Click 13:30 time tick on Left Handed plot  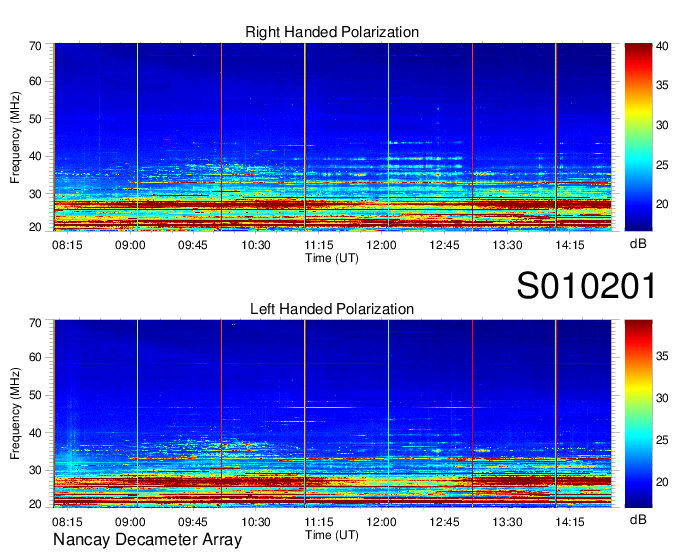click(x=507, y=522)
